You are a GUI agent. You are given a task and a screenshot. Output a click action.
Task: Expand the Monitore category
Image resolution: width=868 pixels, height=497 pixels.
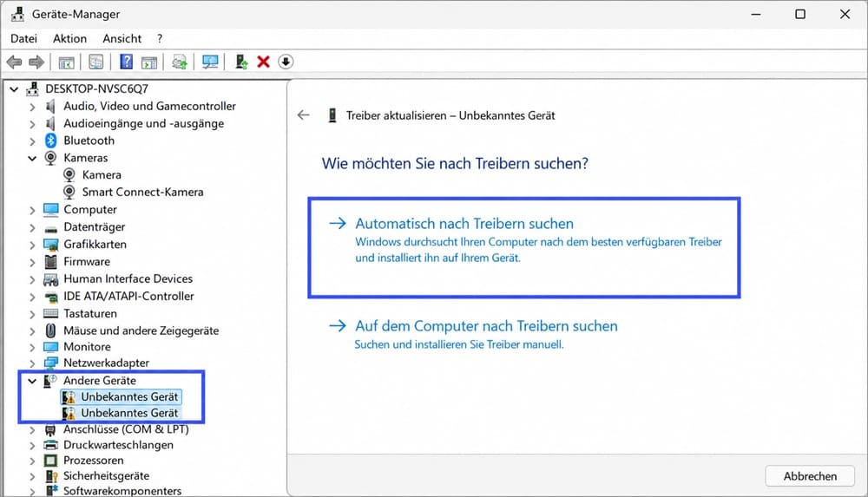click(32, 348)
